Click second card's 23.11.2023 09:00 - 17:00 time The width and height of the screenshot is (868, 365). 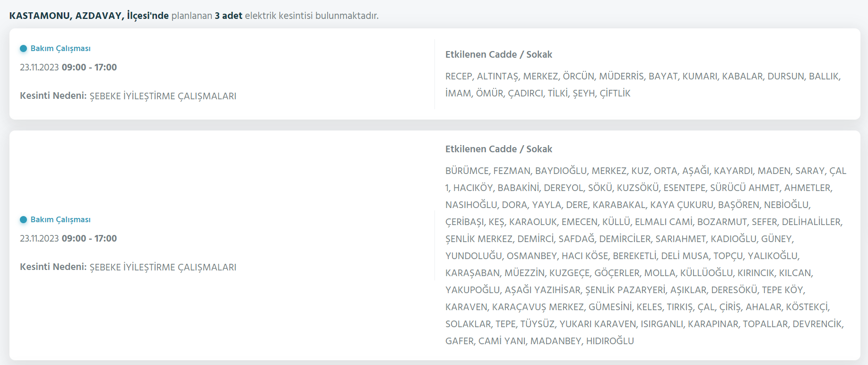68,238
